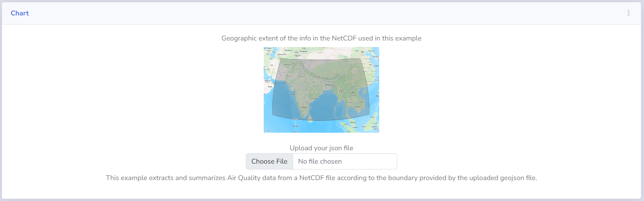This screenshot has height=201, width=644.
Task: Click the 'No file chosen' field
Action: [x=345, y=162]
